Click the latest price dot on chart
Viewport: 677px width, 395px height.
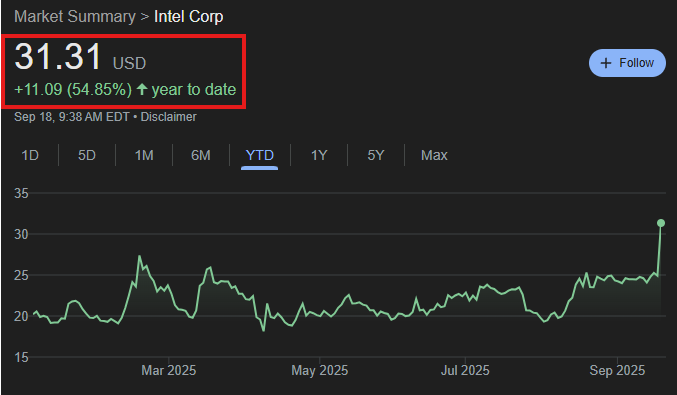[x=661, y=223]
